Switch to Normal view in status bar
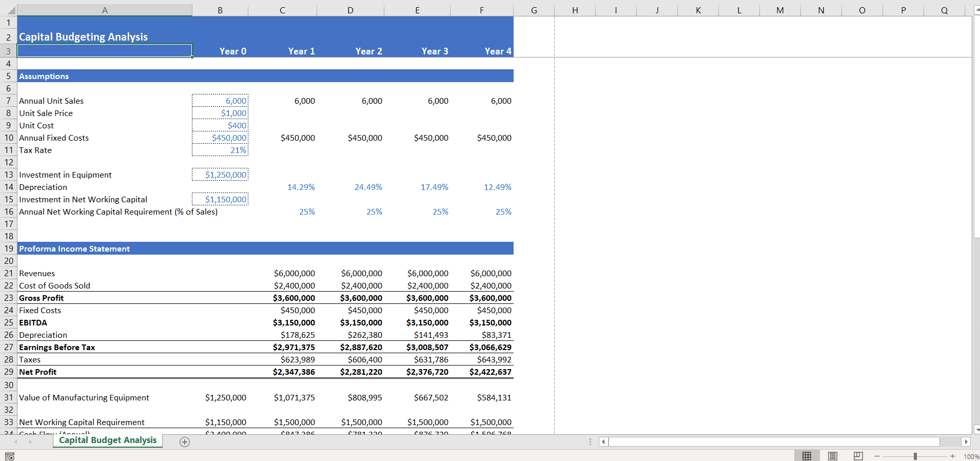 tap(807, 456)
